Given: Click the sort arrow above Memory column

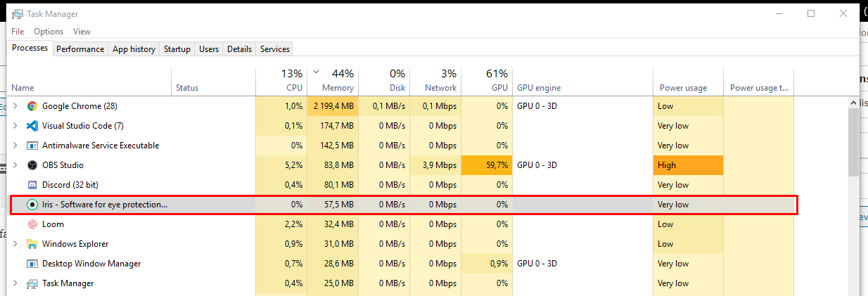Looking at the screenshot, I should (316, 72).
